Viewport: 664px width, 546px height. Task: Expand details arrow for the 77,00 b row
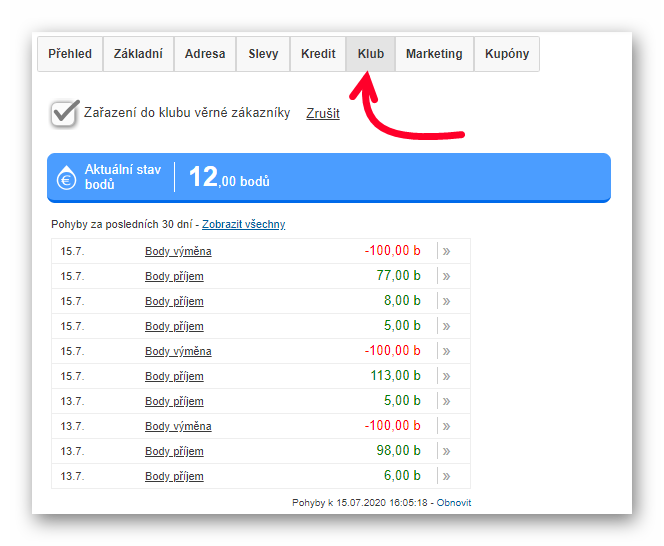point(446,276)
